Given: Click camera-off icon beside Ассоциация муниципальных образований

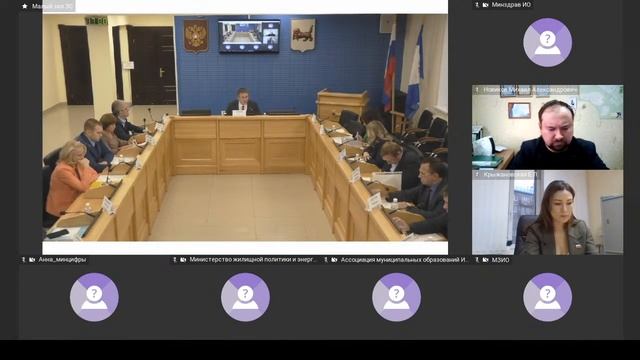Looking at the screenshot, I should click(x=334, y=260).
